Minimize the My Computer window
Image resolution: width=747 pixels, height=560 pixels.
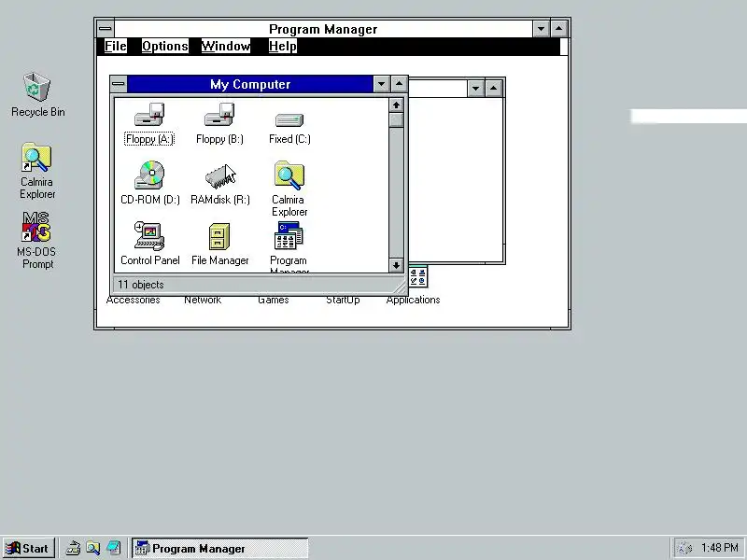point(381,84)
